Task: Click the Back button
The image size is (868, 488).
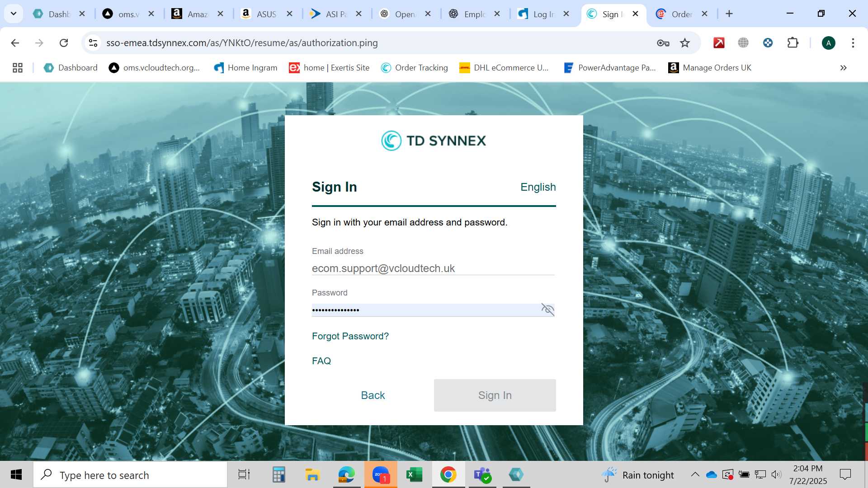Action: pyautogui.click(x=373, y=395)
